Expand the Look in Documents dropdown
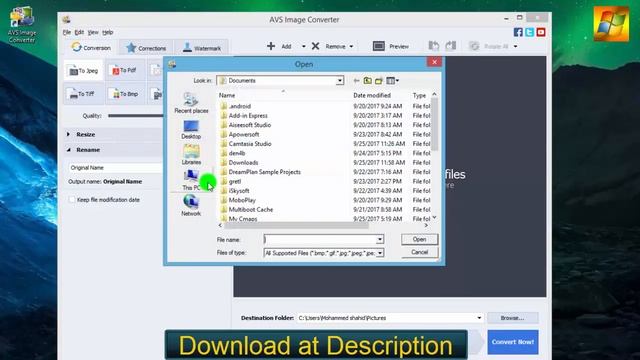Screen dimensions: 640x360 click(340, 80)
